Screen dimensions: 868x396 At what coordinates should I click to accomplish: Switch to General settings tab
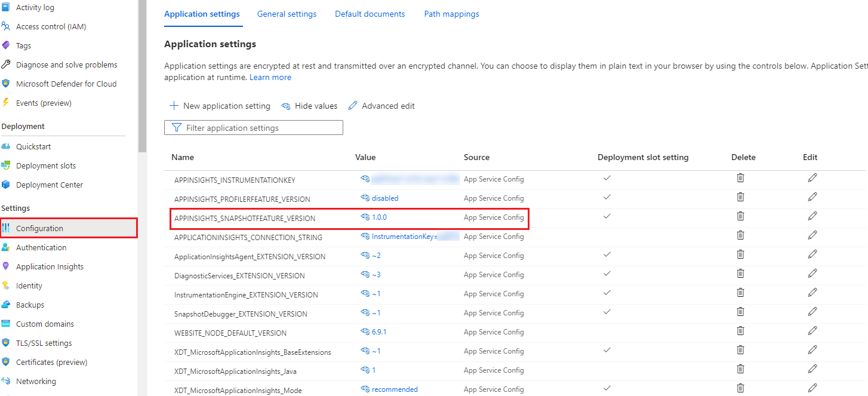287,14
